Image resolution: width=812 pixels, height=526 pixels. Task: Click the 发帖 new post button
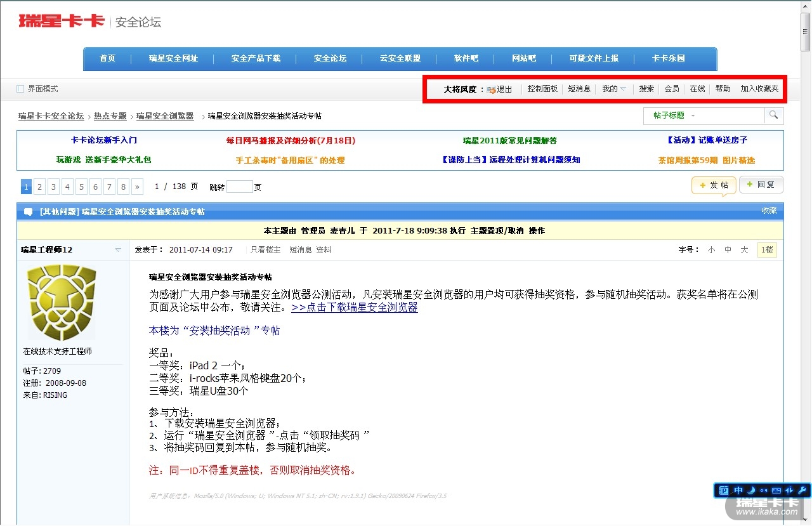coord(714,185)
